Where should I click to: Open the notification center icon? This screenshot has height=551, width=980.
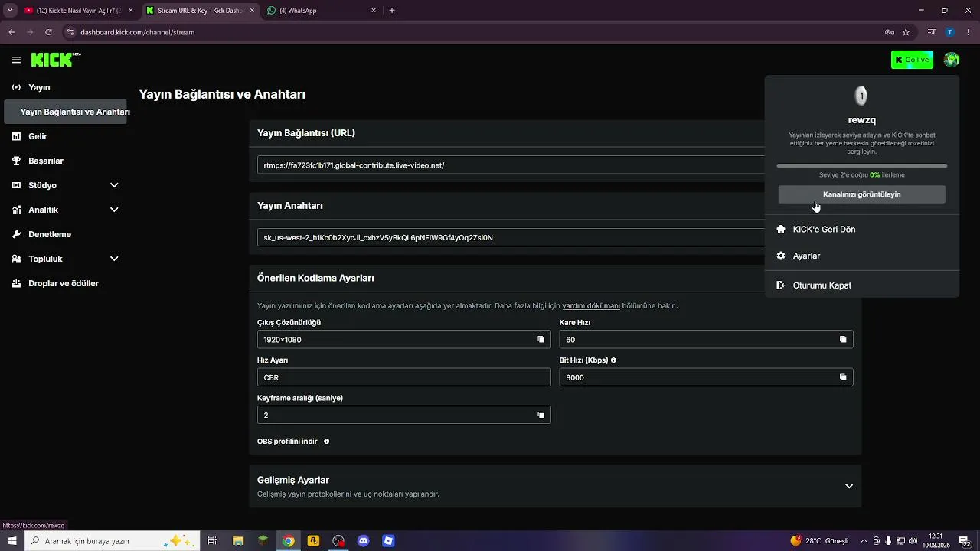965,541
